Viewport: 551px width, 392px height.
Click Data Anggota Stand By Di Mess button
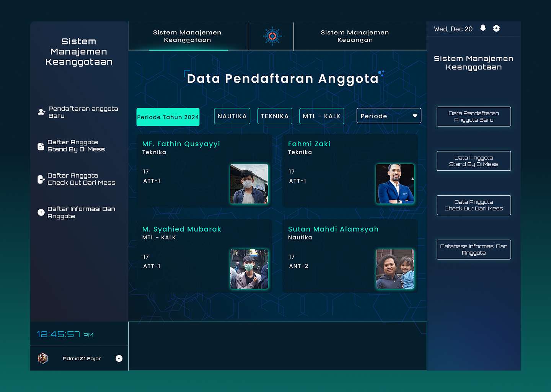click(x=474, y=161)
